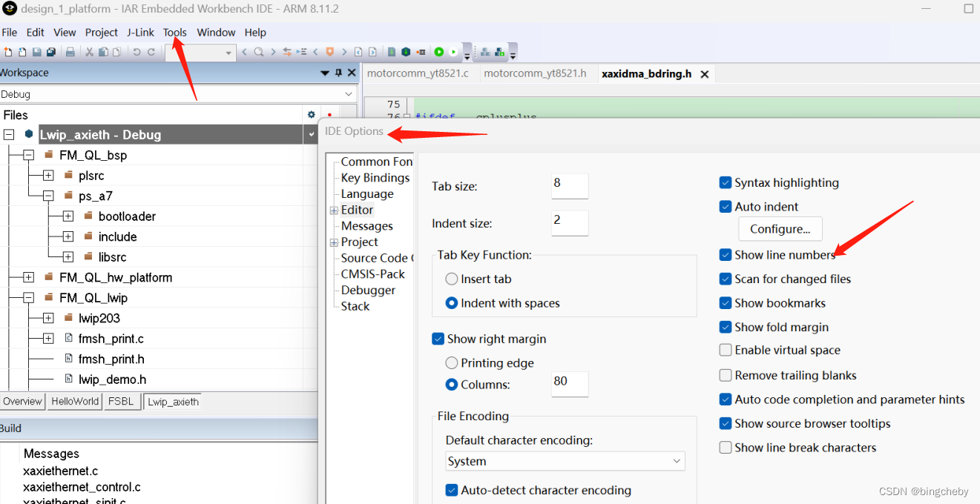
Task: Open the Debug configuration dropdown in Workspace
Action: (x=178, y=94)
